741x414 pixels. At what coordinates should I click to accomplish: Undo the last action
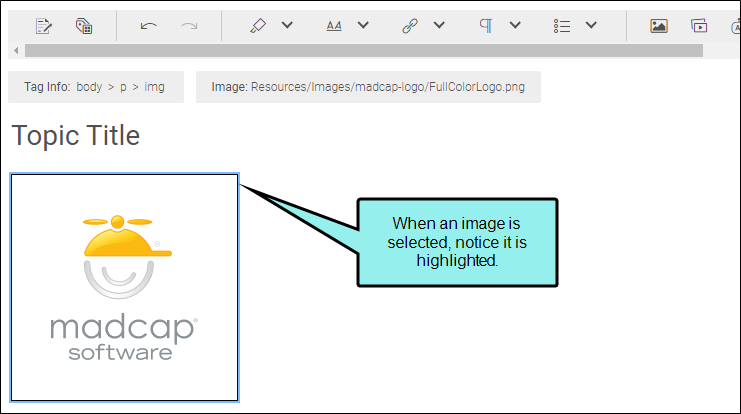[148, 26]
